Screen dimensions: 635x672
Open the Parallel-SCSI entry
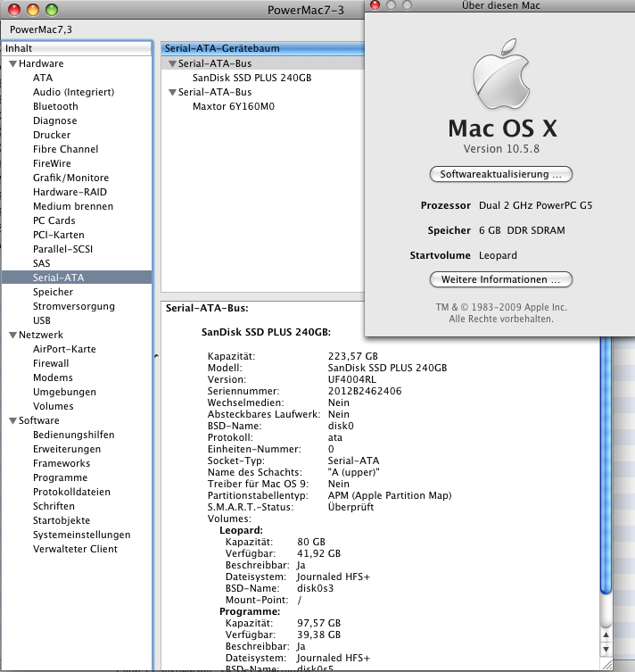coord(62,249)
